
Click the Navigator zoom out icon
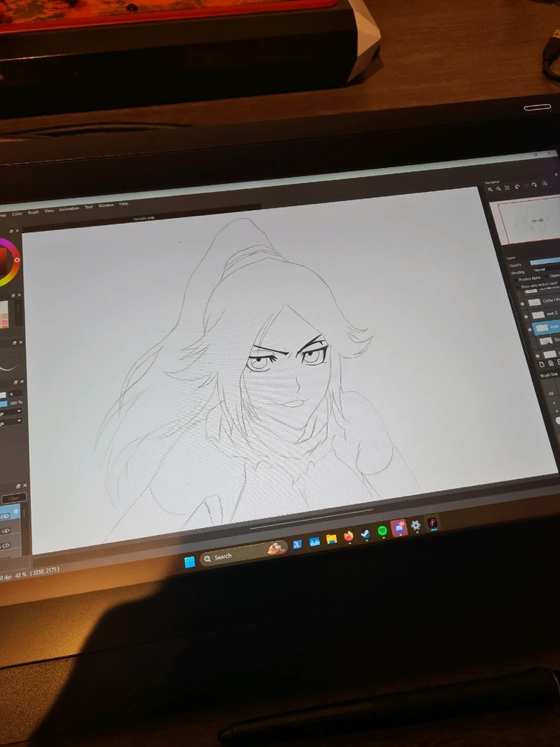(499, 189)
